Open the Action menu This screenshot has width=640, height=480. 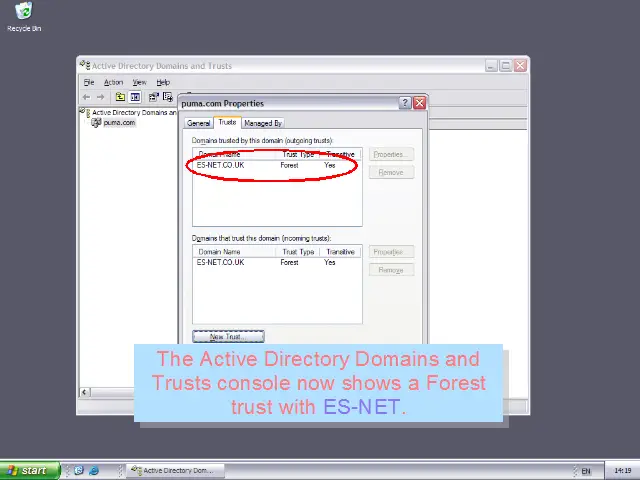coord(113,82)
